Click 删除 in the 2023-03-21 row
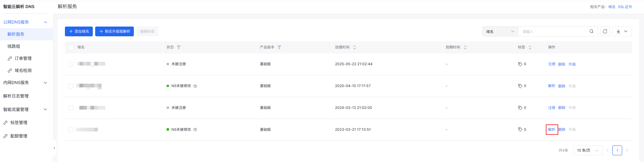Screen dimensions: 644x162 tap(562, 129)
